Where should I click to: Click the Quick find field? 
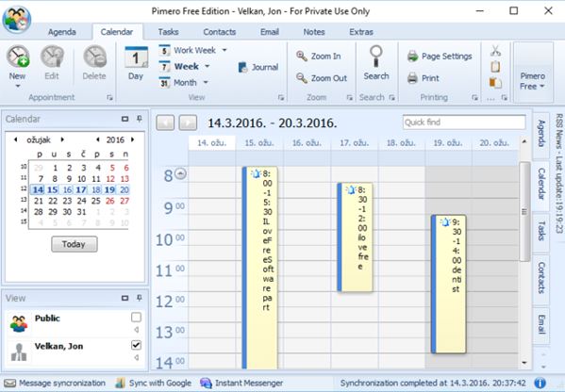tap(464, 122)
